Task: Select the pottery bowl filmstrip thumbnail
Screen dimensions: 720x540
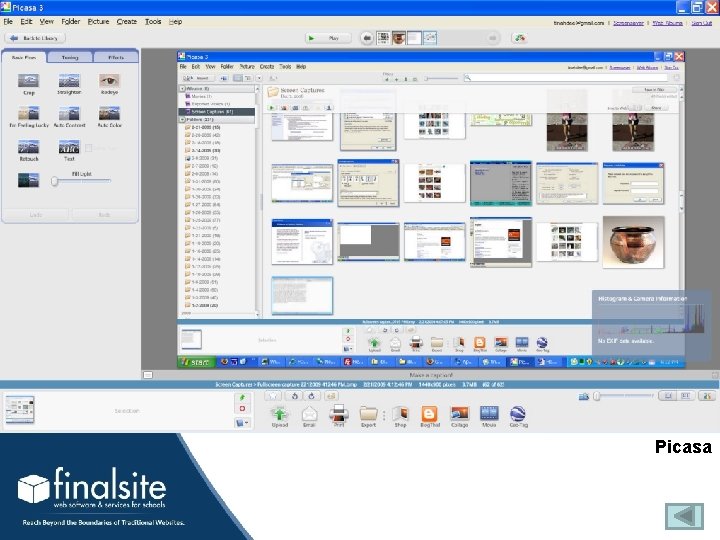Action: coord(399,38)
